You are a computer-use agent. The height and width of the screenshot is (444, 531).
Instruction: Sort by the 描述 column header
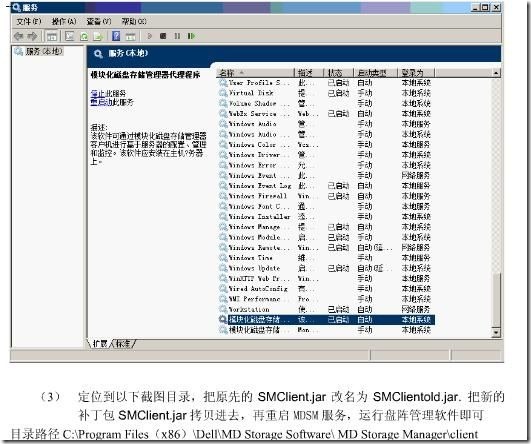point(309,72)
